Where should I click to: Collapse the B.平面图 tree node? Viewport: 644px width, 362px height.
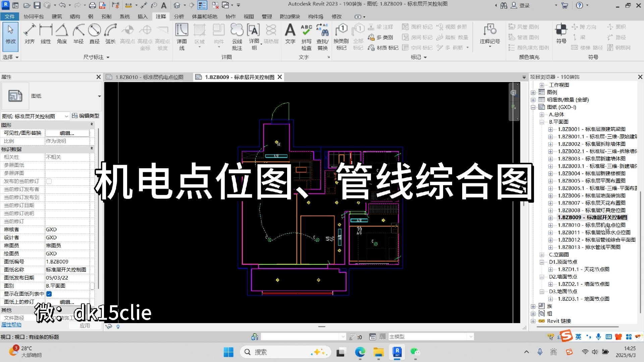tap(542, 122)
